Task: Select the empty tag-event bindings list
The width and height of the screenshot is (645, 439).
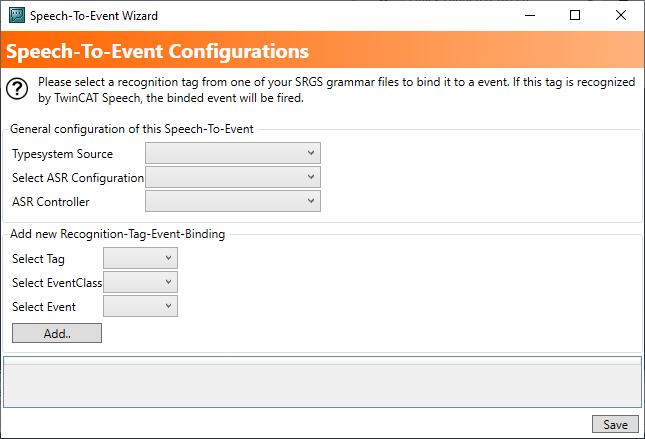Action: coord(322,382)
